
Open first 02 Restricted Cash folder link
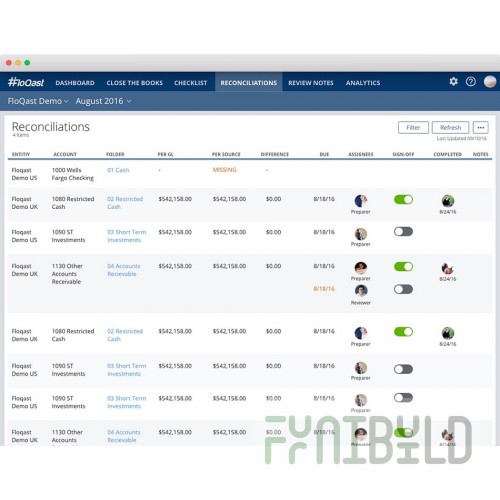[x=125, y=203]
